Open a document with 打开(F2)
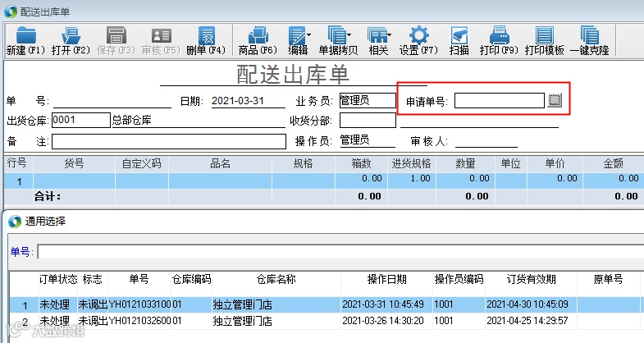Image resolution: width=644 pixels, height=343 pixels. 71,41
